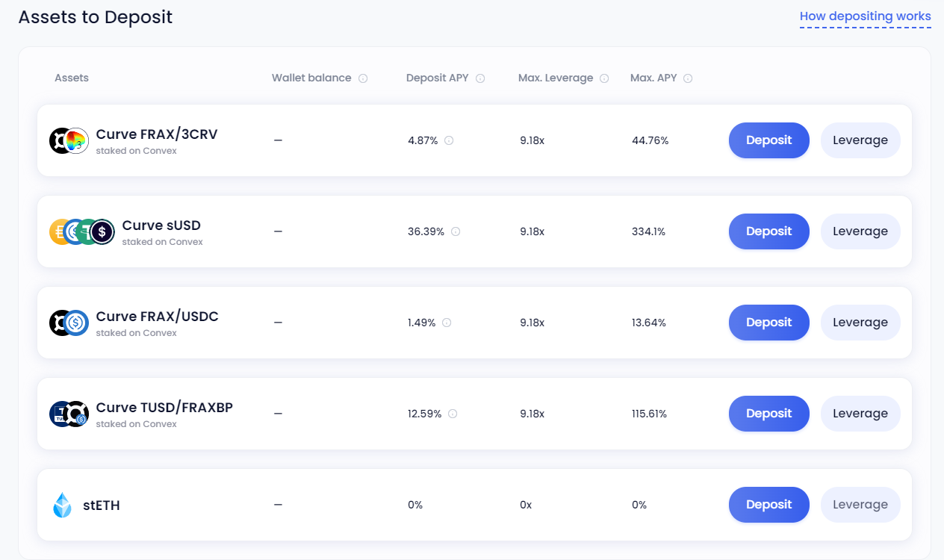
Task: Click the 334.1% Max APY value
Action: [x=649, y=231]
